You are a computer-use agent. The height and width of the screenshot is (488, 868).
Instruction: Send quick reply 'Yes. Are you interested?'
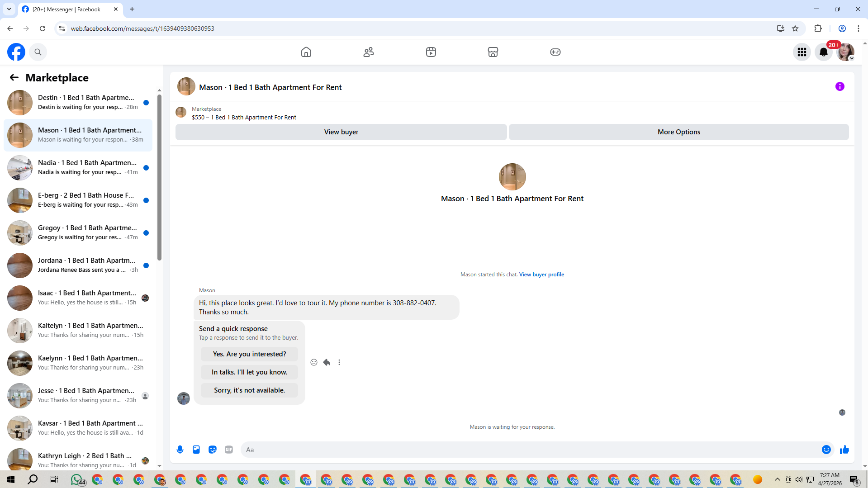pos(250,354)
